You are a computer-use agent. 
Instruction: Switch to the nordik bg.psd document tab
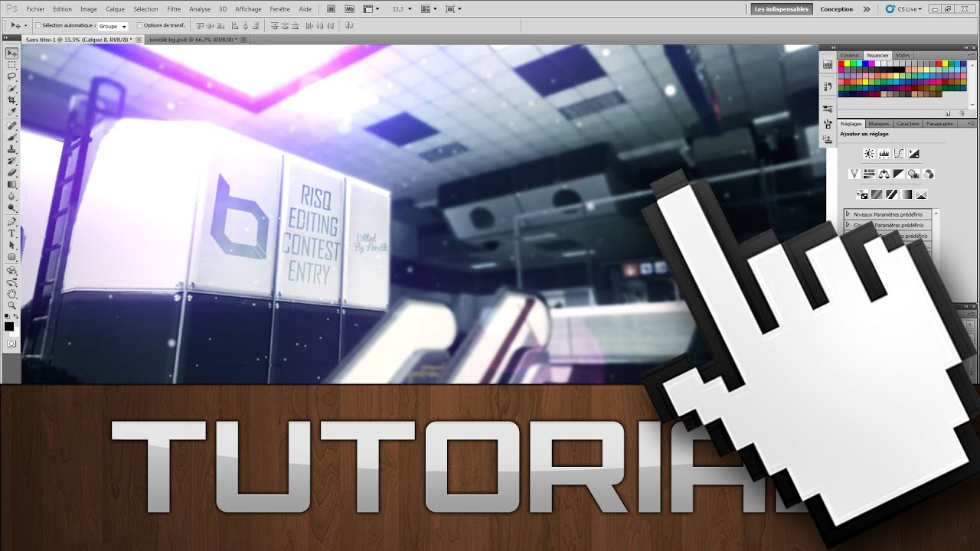[191, 38]
